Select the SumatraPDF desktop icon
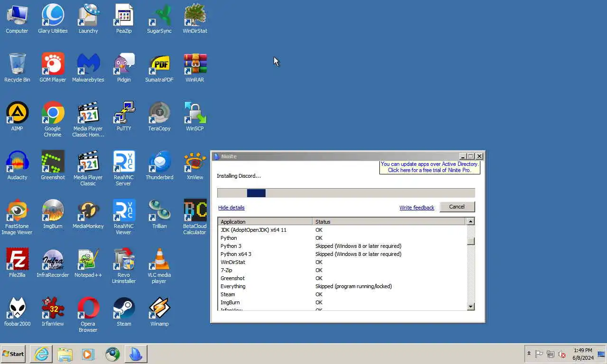The height and width of the screenshot is (364, 607). click(159, 68)
